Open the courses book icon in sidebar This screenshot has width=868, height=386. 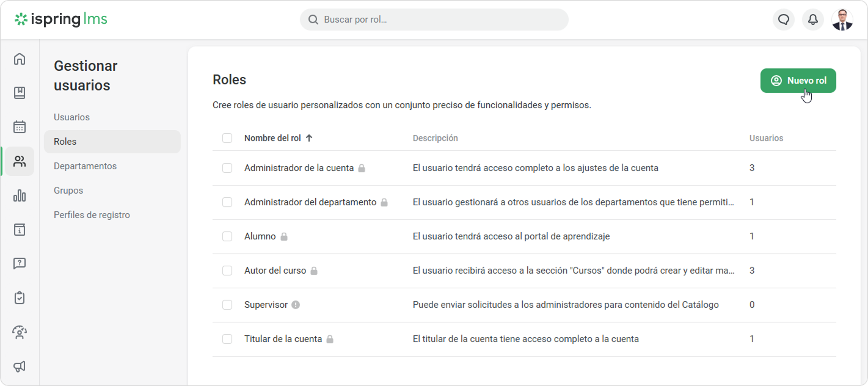(x=20, y=93)
